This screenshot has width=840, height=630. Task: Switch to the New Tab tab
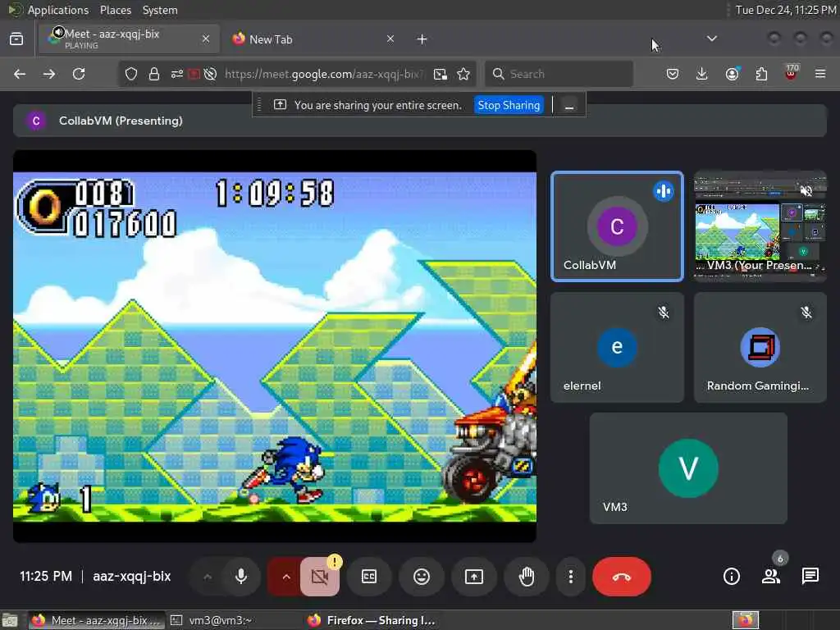click(313, 39)
